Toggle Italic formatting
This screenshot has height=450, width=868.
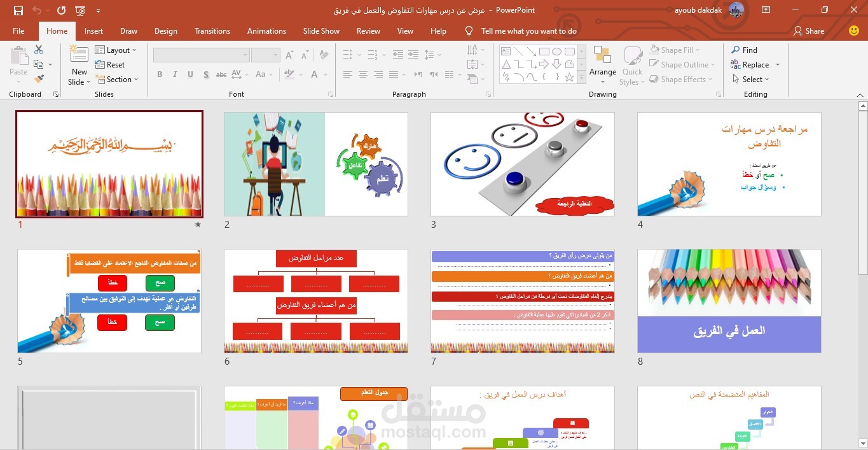click(175, 74)
